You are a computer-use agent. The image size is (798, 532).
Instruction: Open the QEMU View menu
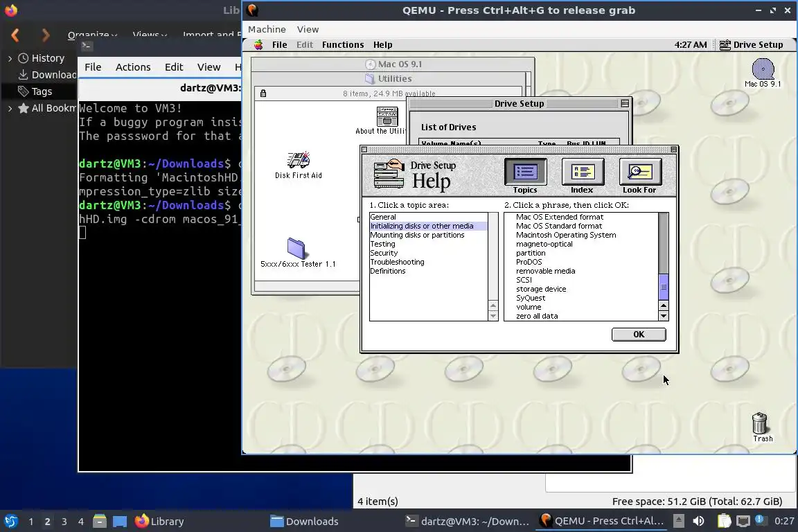tap(308, 30)
